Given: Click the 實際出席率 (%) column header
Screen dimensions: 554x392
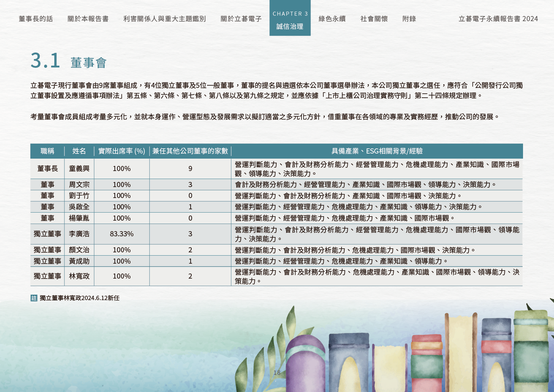Looking at the screenshot, I should [122, 151].
